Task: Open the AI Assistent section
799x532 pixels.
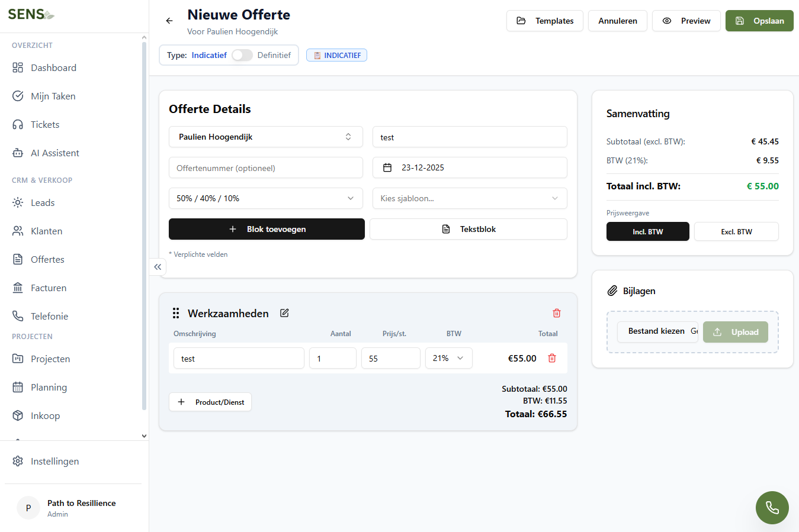Action: [x=54, y=153]
